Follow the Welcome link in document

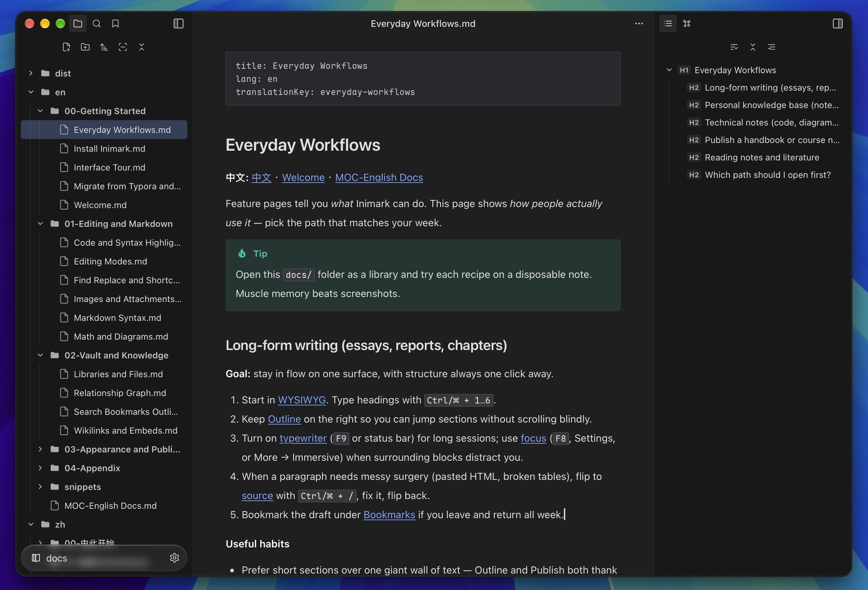303,178
